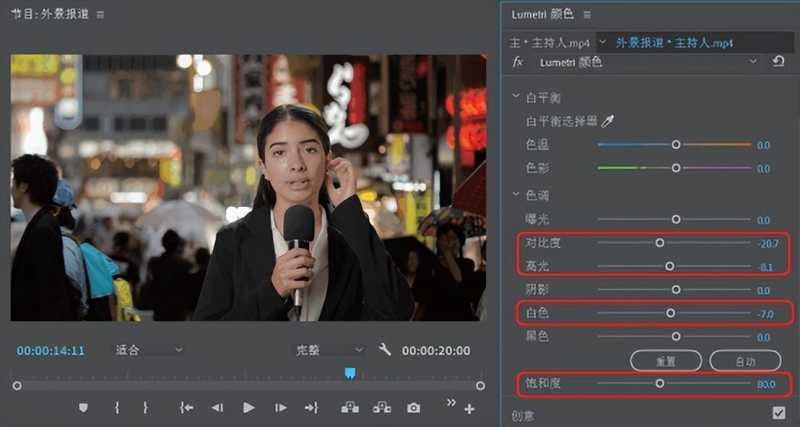Mark out point with the right brace
800x427 pixels.
tap(145, 408)
